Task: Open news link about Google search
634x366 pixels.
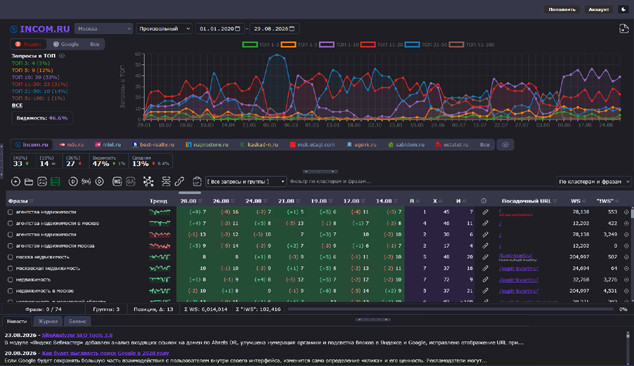Action: [106, 353]
